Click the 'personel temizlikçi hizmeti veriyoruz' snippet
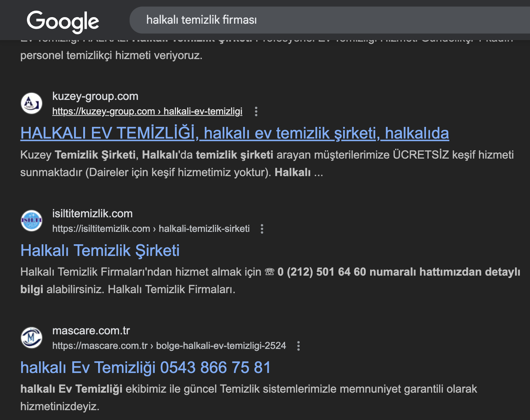Image resolution: width=530 pixels, height=420 pixels. point(111,55)
